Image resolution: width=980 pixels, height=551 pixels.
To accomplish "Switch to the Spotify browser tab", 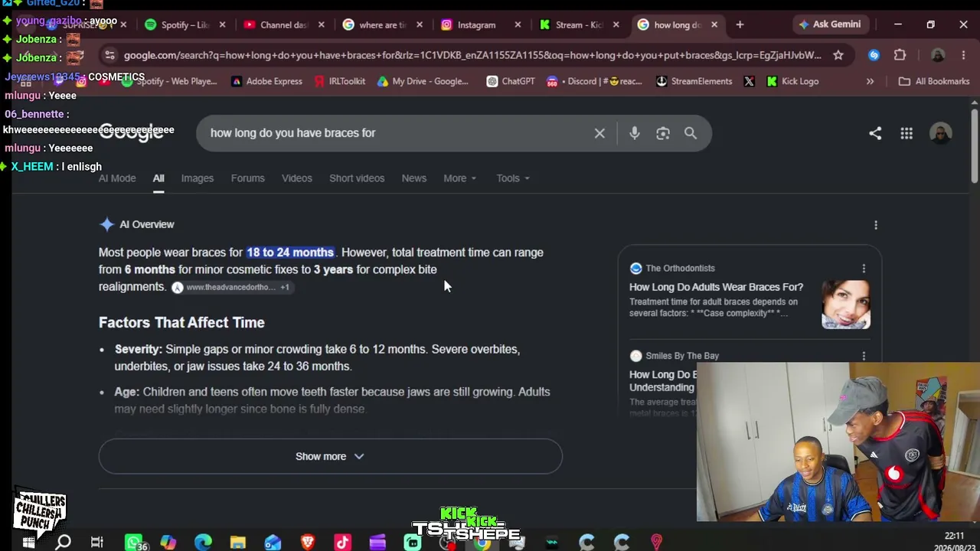I will click(186, 24).
